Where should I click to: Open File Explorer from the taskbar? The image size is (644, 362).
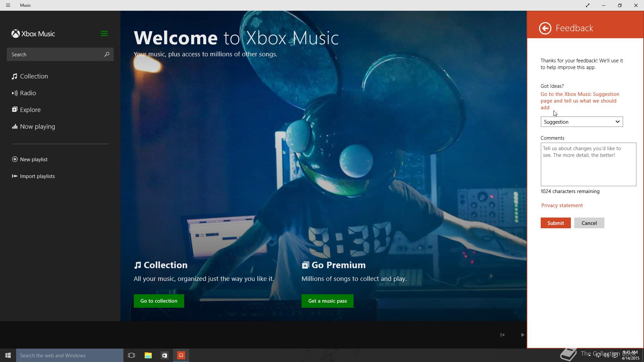148,355
